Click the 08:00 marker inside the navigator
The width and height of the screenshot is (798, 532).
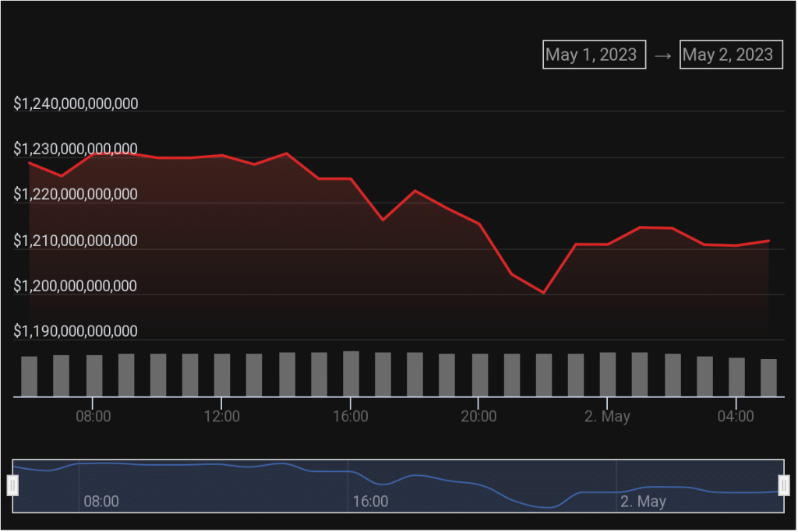pyautogui.click(x=101, y=501)
